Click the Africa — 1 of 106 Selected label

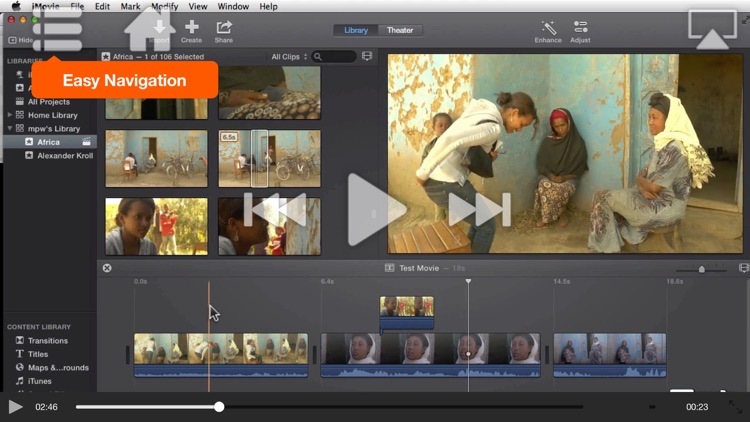pyautogui.click(x=158, y=56)
